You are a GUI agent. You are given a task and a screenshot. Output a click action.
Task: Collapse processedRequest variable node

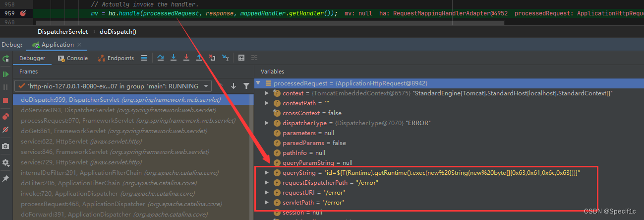coord(259,83)
